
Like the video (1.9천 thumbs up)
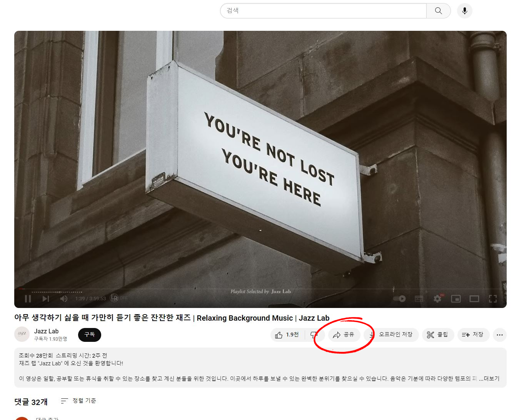coord(287,335)
